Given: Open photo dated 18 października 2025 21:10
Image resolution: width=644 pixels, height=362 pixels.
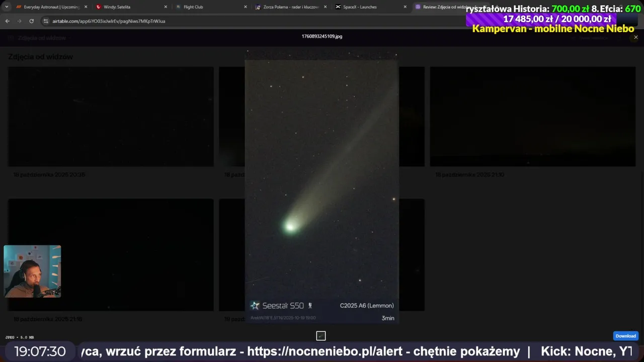Looking at the screenshot, I should (533, 117).
